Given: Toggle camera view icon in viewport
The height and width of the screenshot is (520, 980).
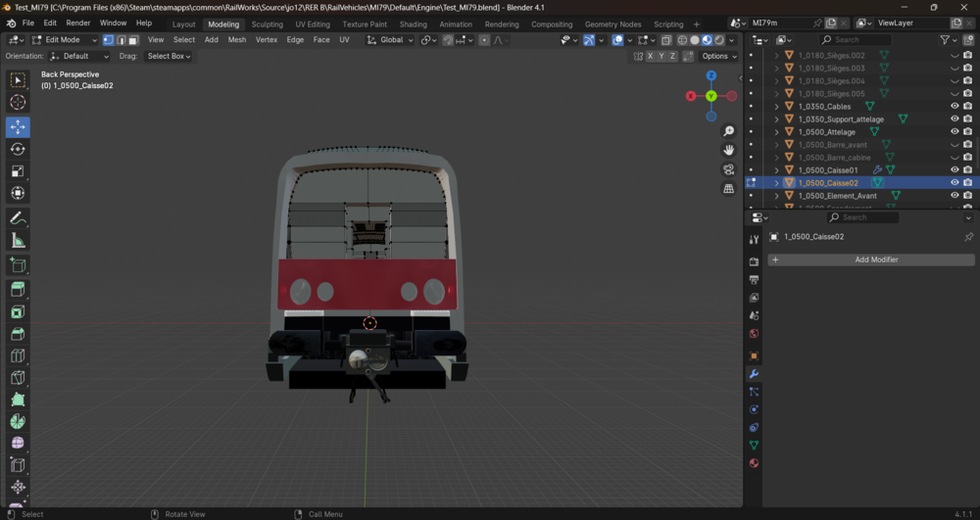Looking at the screenshot, I should tap(729, 169).
